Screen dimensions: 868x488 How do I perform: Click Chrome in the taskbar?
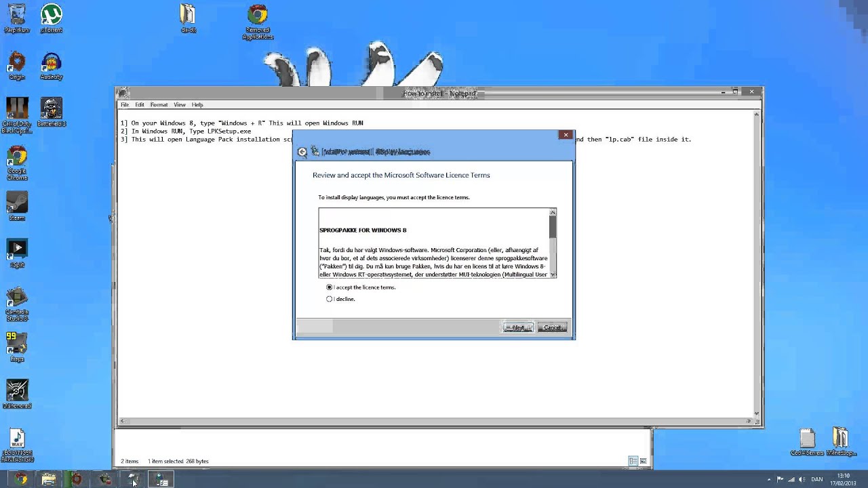click(20, 479)
